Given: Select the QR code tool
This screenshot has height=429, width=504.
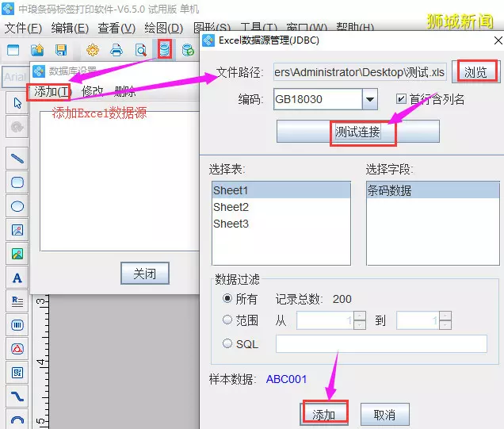Looking at the screenshot, I should [x=17, y=373].
